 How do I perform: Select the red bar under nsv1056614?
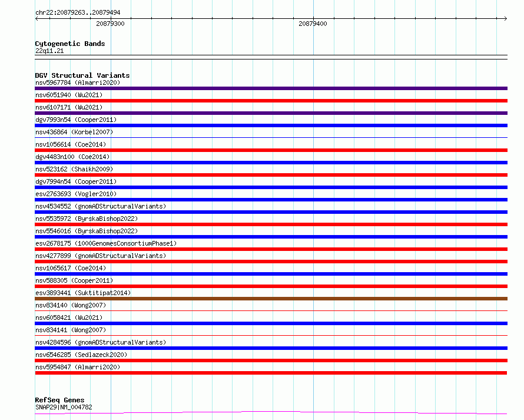[x=271, y=150]
